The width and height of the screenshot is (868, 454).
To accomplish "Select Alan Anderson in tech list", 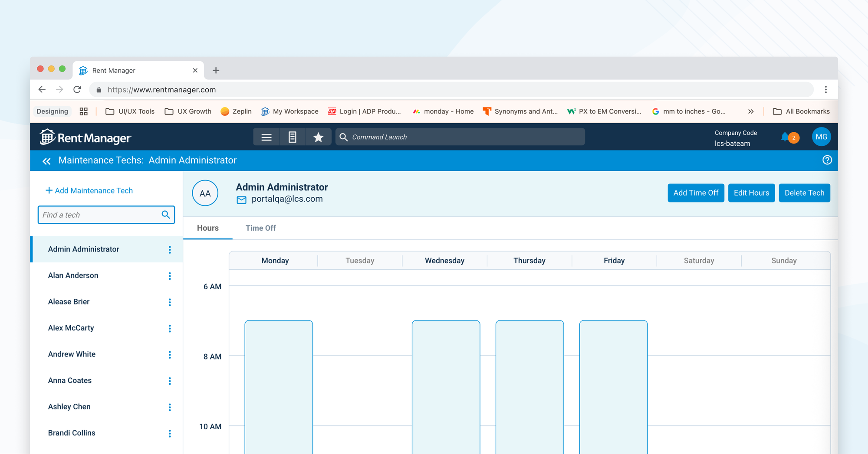I will click(107, 276).
